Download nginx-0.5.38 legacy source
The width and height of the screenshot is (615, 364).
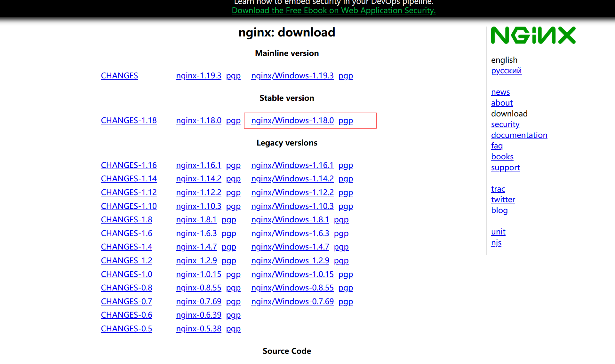pyautogui.click(x=198, y=329)
